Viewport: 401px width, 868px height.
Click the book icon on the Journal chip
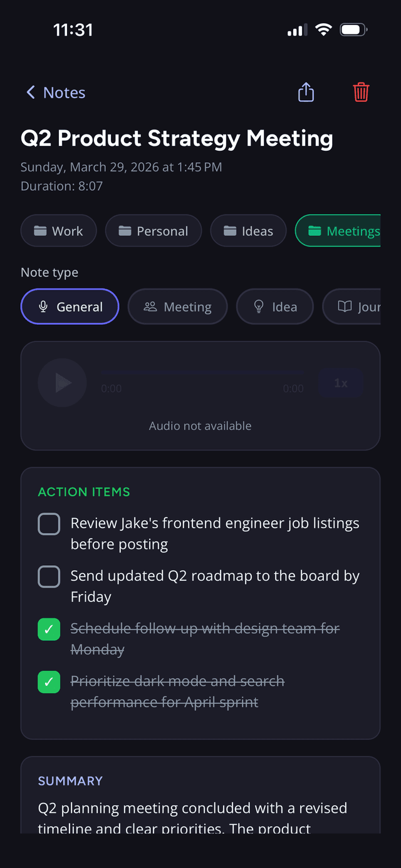(347, 306)
